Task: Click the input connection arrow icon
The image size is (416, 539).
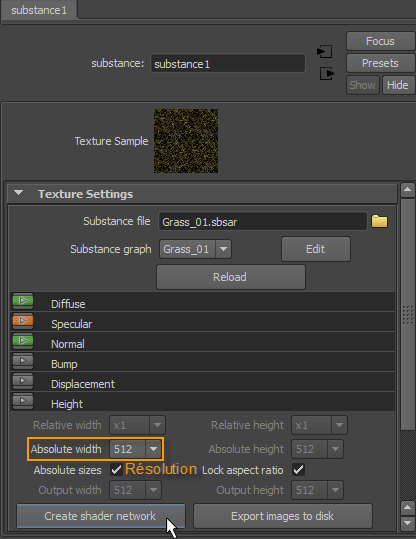Action: (324, 52)
